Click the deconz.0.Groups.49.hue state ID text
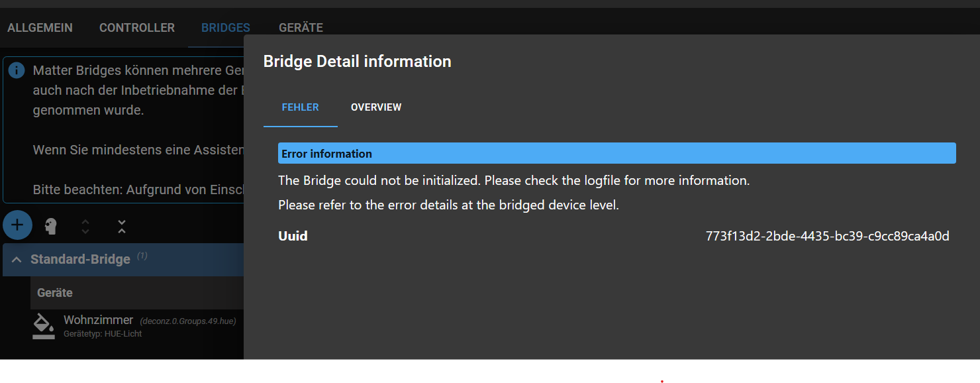The image size is (980, 383). coord(188,321)
